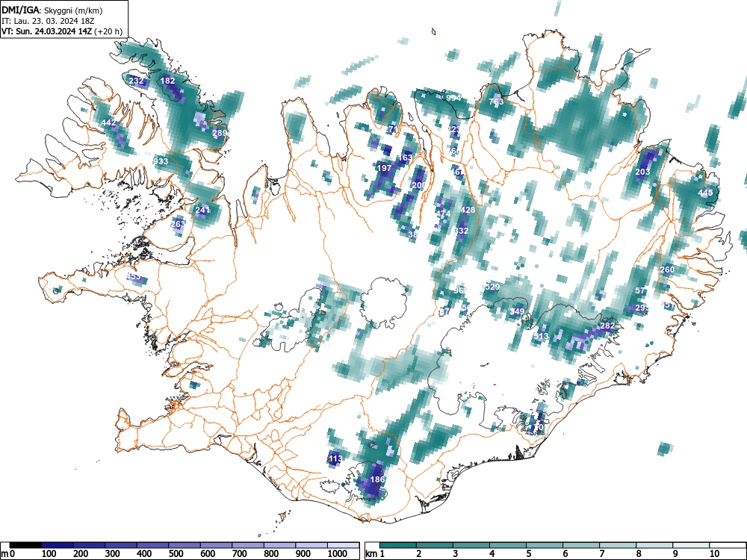This screenshot has width=747, height=560.
Task: Click the '445' visibility label on east coast
Action: 706,193
